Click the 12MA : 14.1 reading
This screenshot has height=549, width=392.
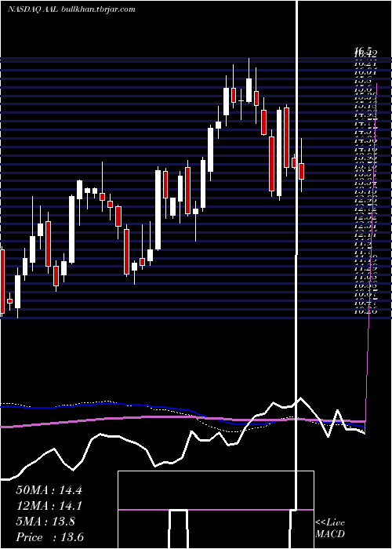point(49,506)
